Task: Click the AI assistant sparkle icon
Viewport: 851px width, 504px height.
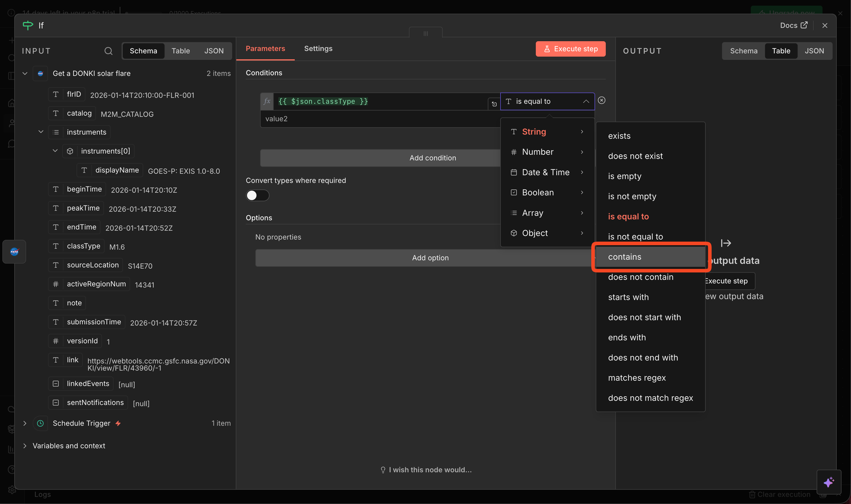Action: (828, 482)
